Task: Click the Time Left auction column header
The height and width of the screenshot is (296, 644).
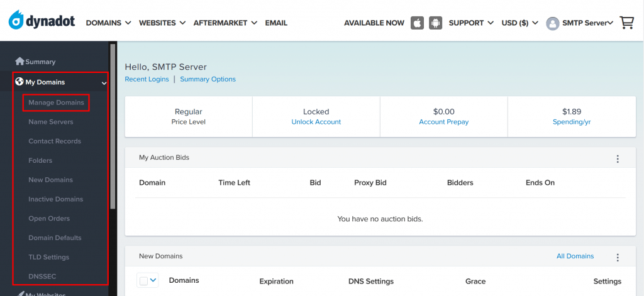Action: 234,183
